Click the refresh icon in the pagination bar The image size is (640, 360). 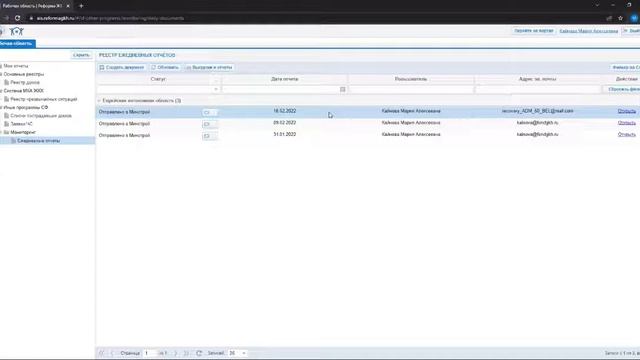pos(199,353)
